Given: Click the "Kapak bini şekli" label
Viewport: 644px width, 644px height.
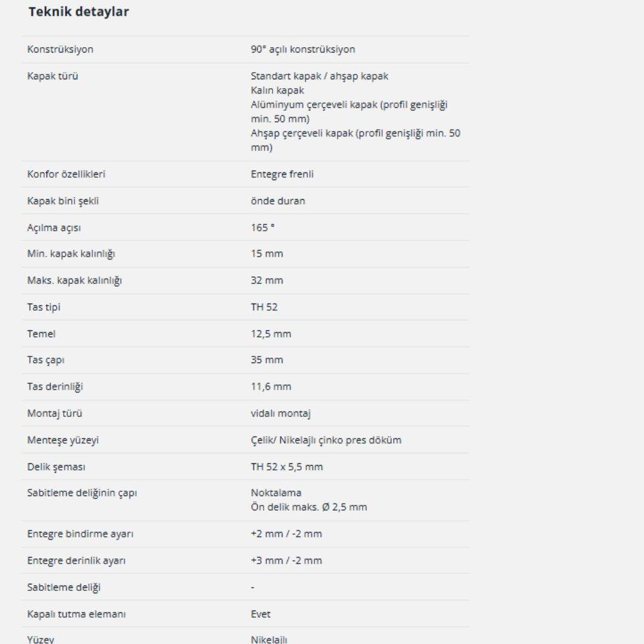Looking at the screenshot, I should 63,201.
